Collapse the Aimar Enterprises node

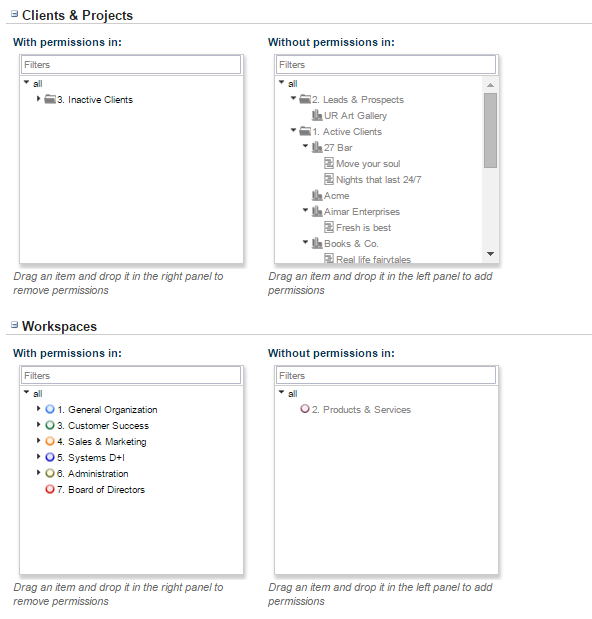[x=305, y=210]
